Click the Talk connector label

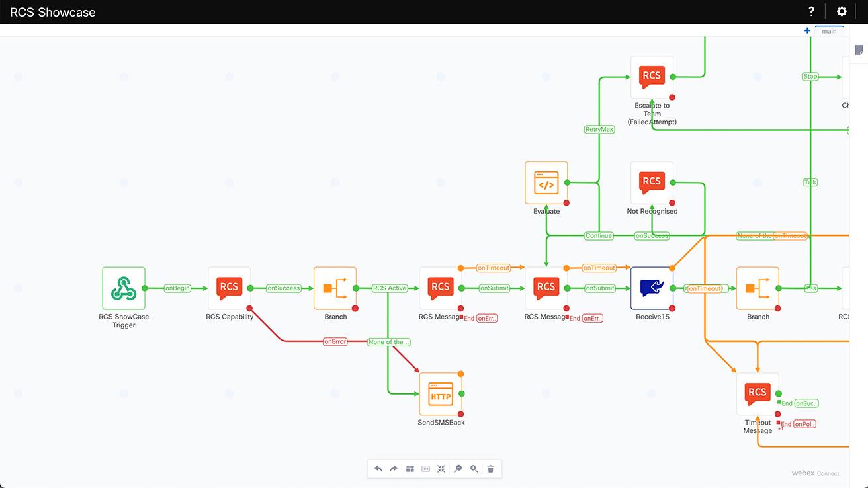(x=810, y=183)
